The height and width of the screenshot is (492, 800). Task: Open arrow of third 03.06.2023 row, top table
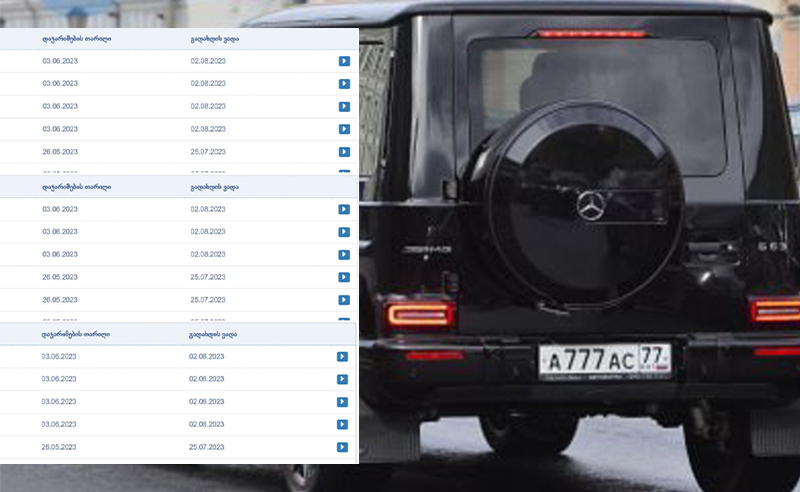(344, 107)
